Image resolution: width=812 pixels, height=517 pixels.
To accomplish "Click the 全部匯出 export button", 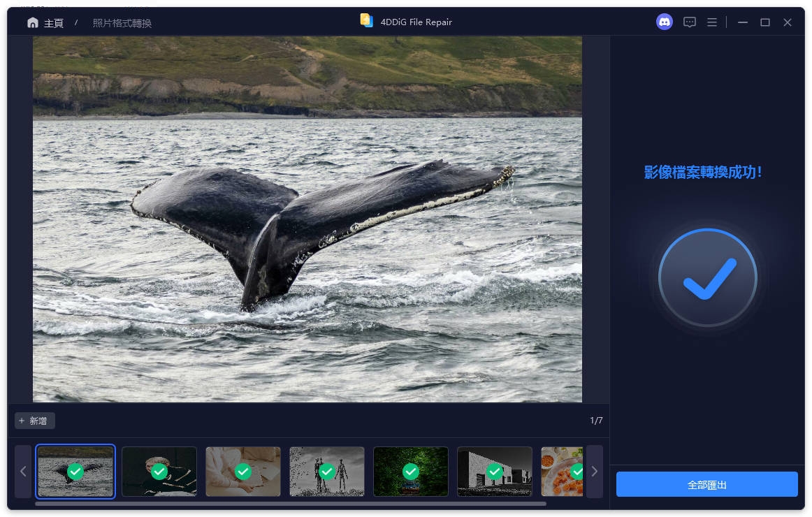I will [x=706, y=483].
